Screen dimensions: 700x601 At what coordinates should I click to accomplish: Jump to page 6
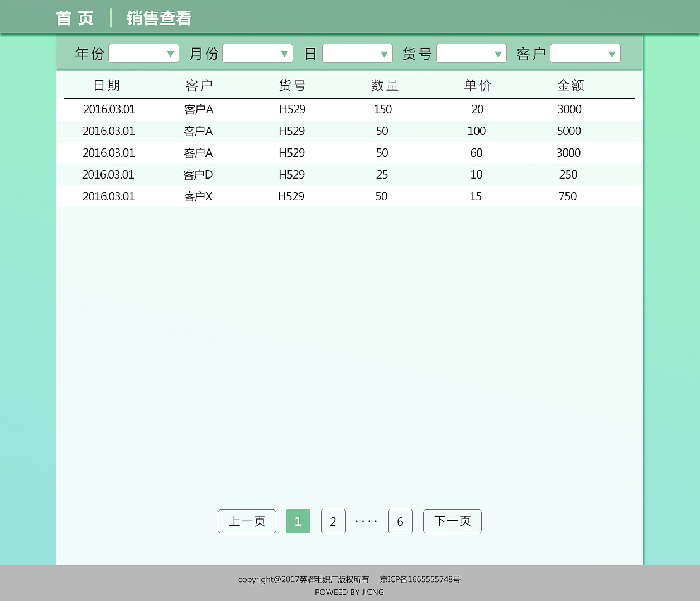[x=400, y=521]
